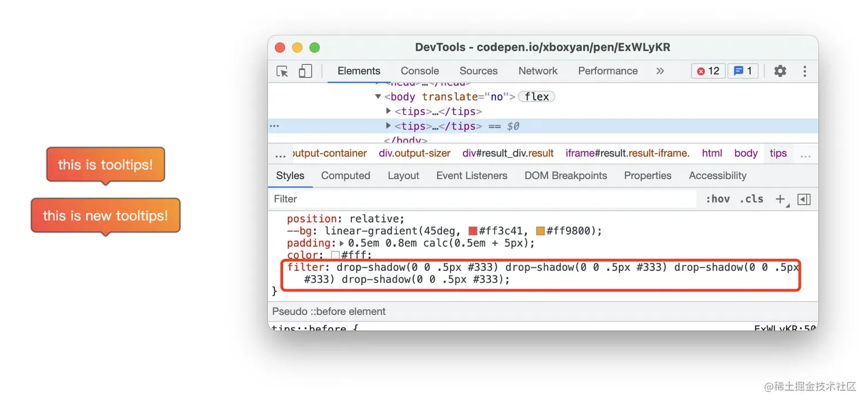Switch to the Elements panel tab
868x404 pixels.
click(359, 71)
